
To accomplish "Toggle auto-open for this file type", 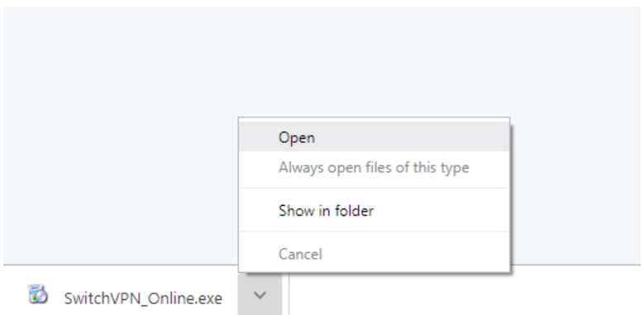I will [374, 168].
